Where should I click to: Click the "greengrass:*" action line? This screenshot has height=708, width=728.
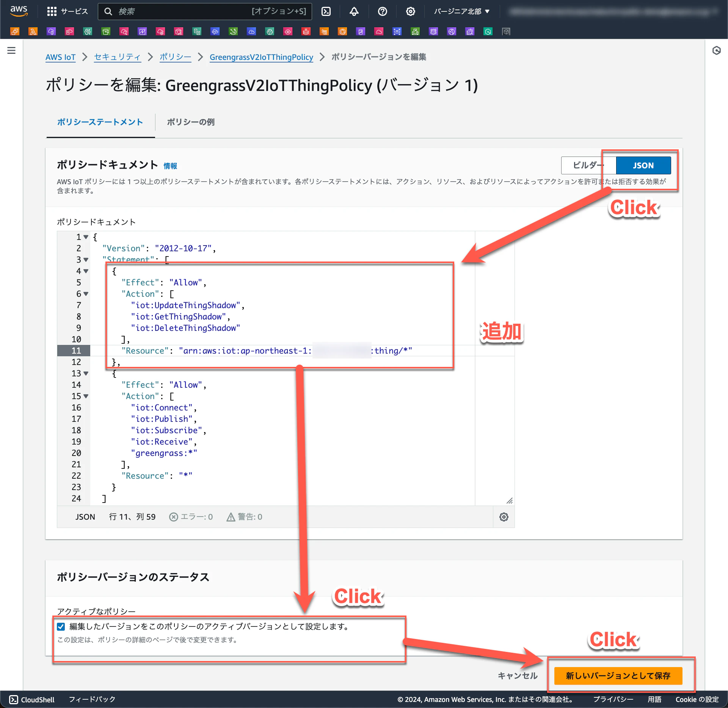coord(164,453)
